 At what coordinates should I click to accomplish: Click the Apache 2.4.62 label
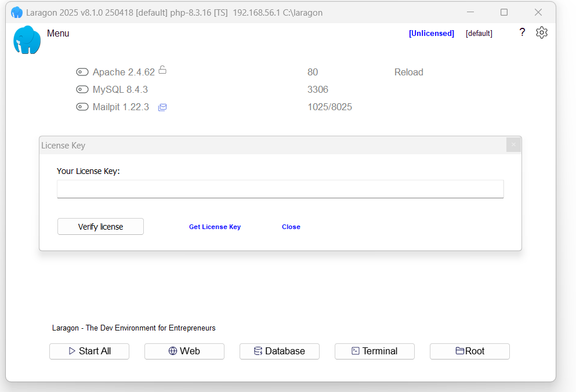pos(124,72)
